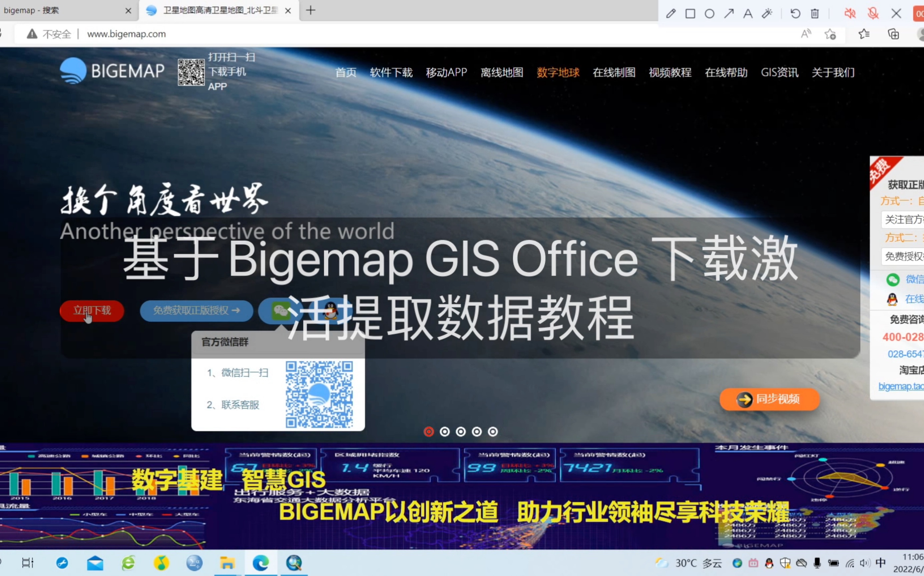Click the volume icon in system tray
This screenshot has height=576, width=924.
coord(865,563)
